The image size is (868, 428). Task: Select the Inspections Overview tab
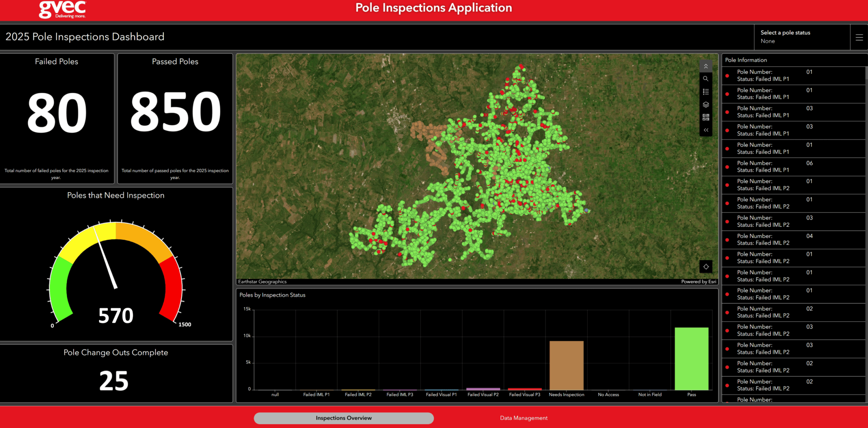point(343,418)
